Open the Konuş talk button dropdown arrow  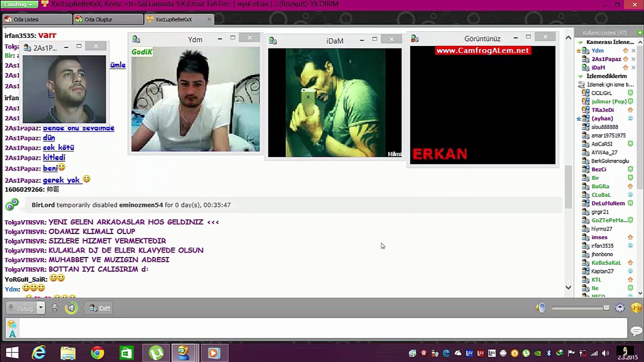[x=41, y=308]
